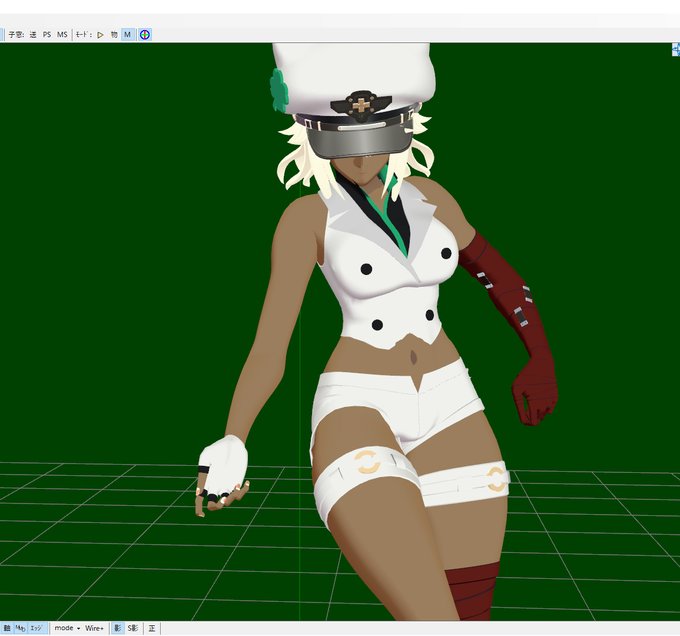Toggle the エッジ edge display button
This screenshot has width=680, height=636.
point(37,628)
